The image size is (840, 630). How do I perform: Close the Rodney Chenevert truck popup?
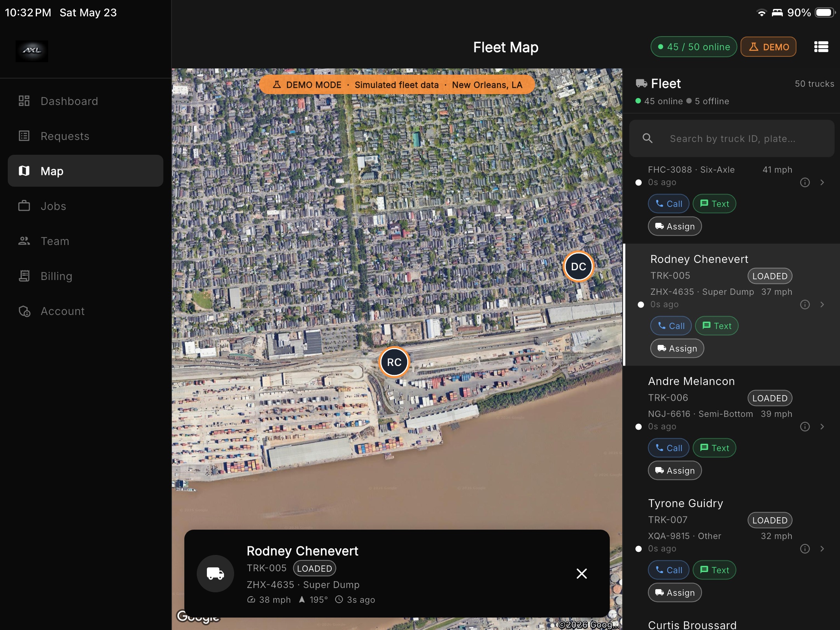coord(581,573)
